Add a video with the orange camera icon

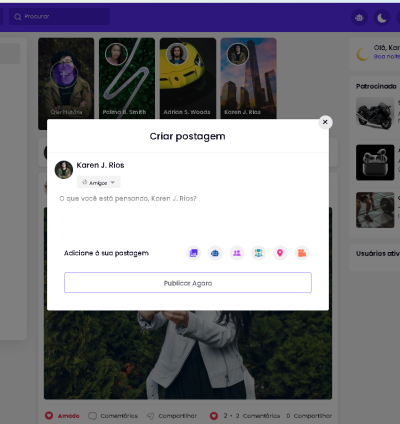302,253
